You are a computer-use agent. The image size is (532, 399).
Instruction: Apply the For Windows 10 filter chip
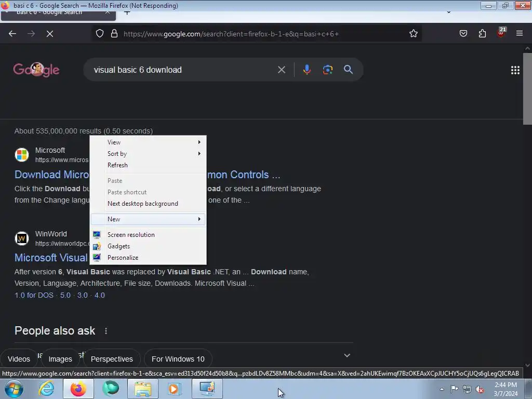coord(178,359)
